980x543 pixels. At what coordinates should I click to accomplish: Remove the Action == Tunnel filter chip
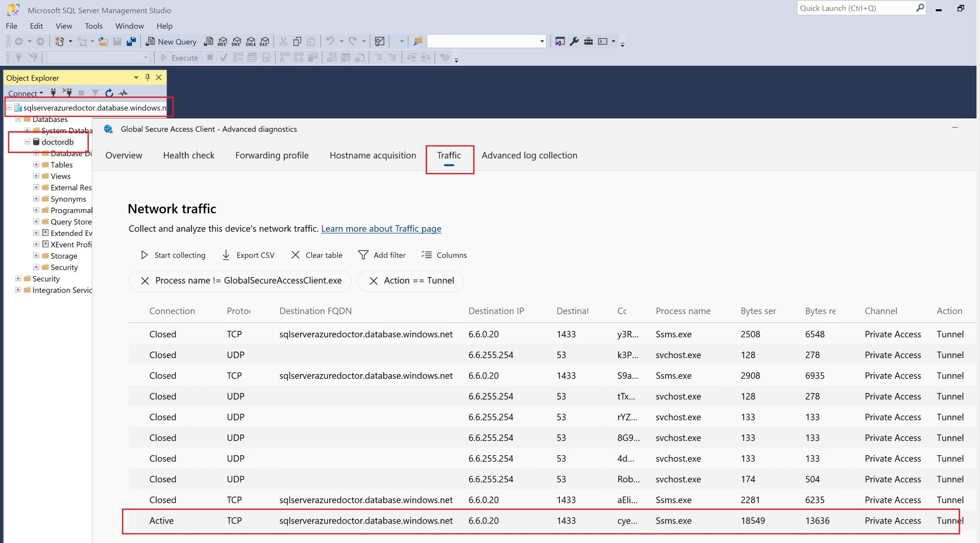[x=374, y=281]
